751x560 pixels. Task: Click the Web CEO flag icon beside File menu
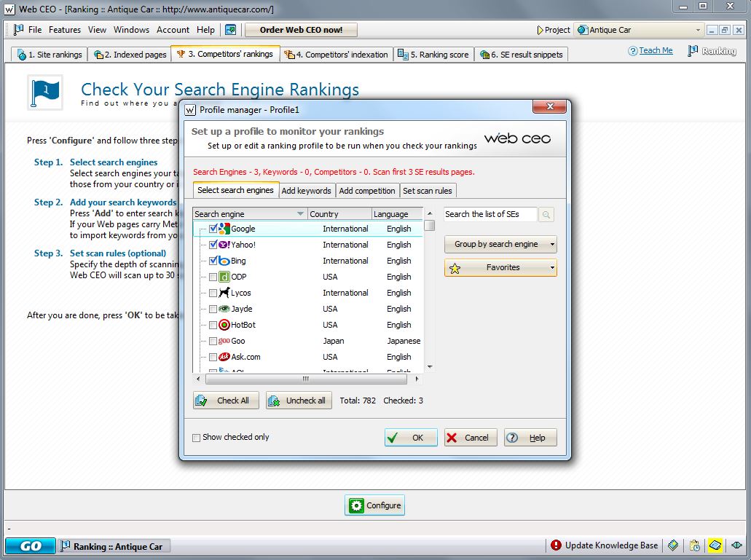point(18,30)
